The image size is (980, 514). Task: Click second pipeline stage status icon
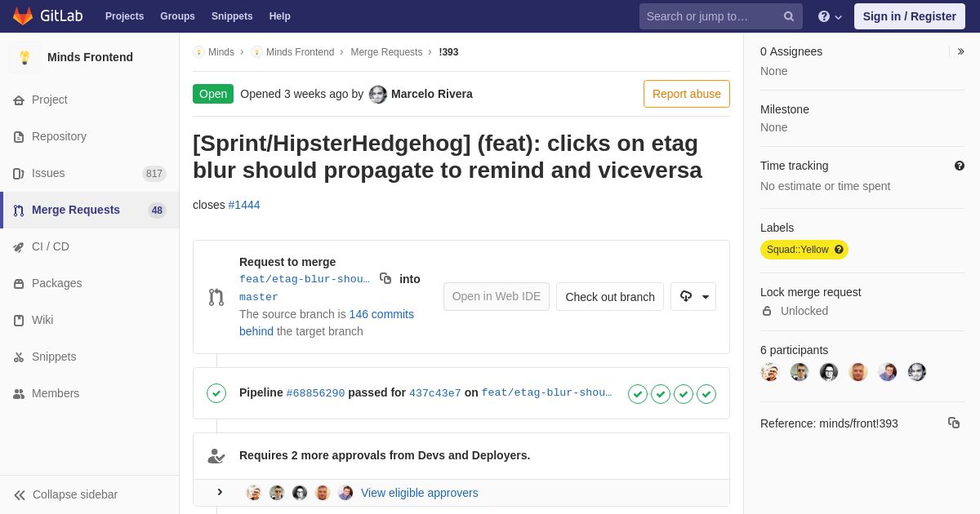point(661,394)
